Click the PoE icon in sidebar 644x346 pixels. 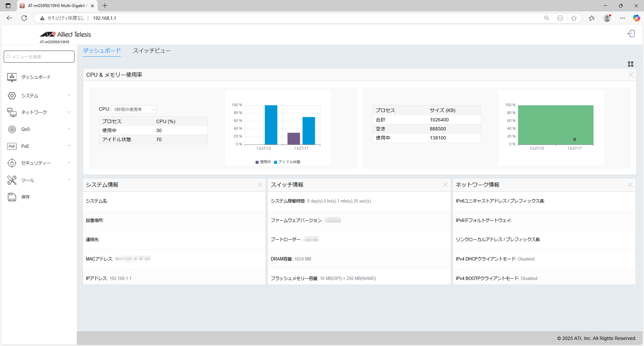(x=12, y=146)
